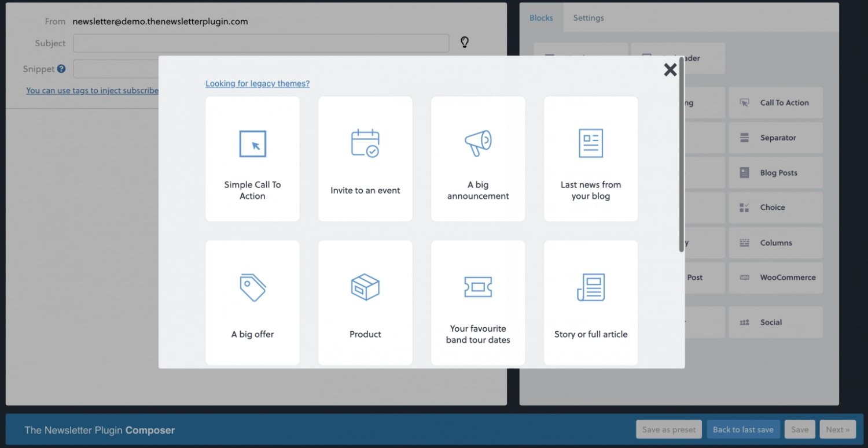Choose the big offer price tag icon

coord(253,287)
